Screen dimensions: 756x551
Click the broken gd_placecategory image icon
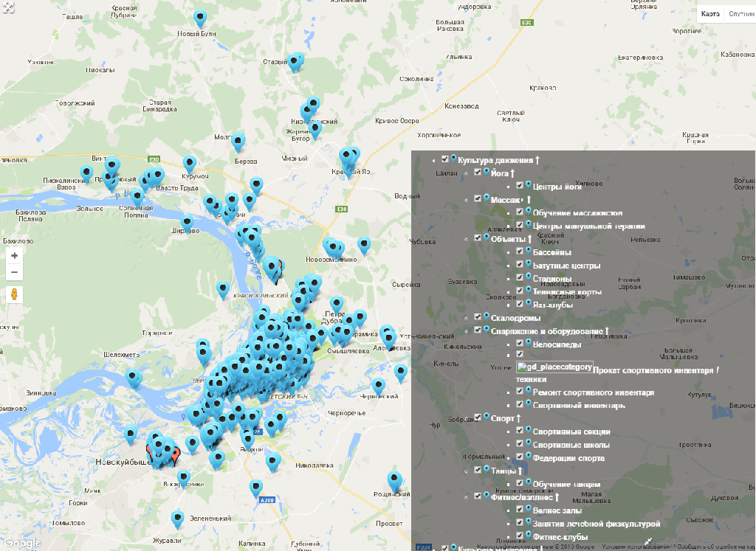[x=554, y=367]
